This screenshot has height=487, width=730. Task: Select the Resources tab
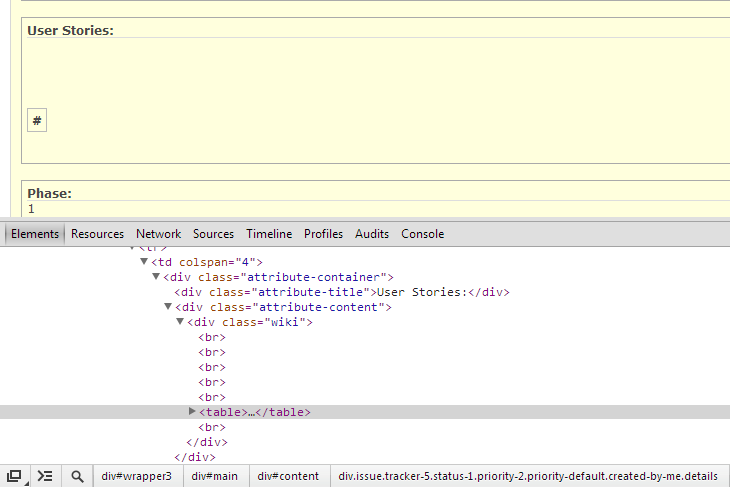(97, 234)
